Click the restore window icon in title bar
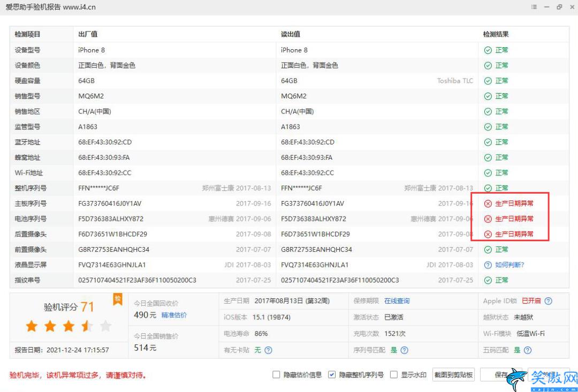 (560, 7)
